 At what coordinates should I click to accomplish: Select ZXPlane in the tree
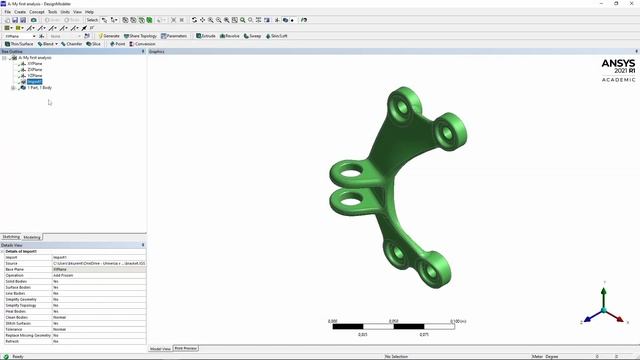click(x=35, y=70)
